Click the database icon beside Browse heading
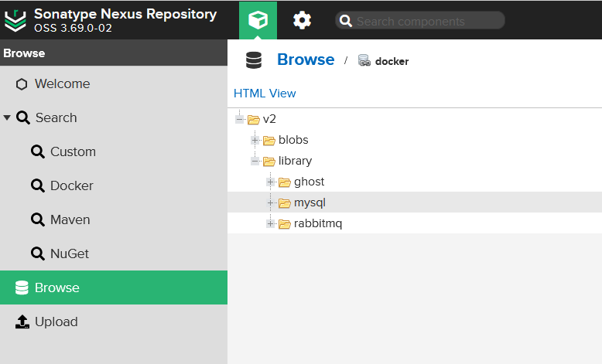602x364 pixels. point(254,60)
